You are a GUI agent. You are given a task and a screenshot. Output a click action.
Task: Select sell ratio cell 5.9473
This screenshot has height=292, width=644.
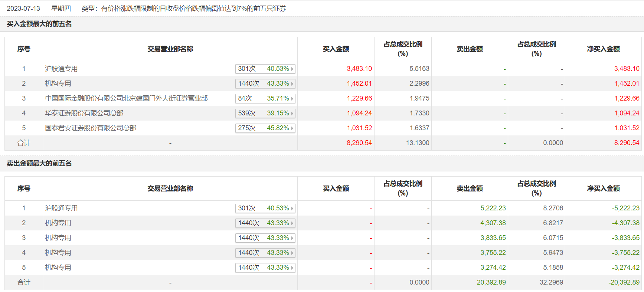pos(553,253)
